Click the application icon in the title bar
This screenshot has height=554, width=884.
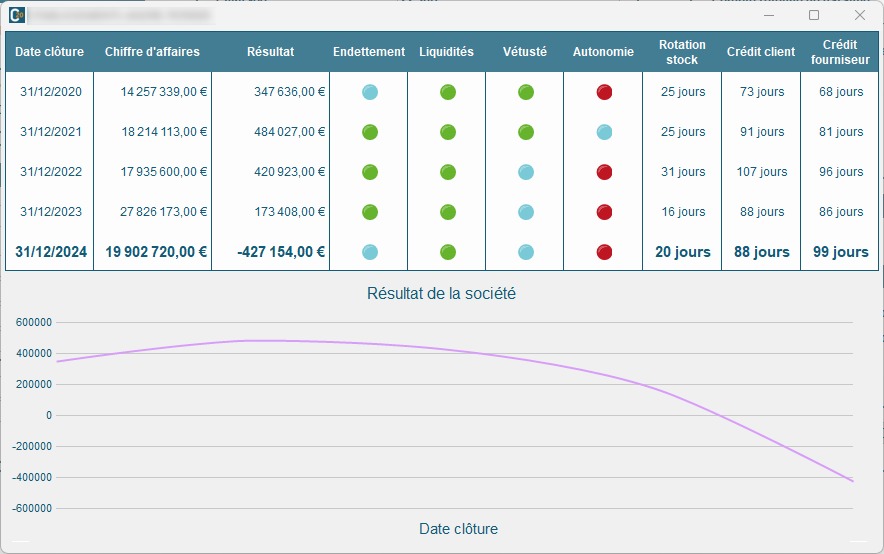[x=17, y=15]
